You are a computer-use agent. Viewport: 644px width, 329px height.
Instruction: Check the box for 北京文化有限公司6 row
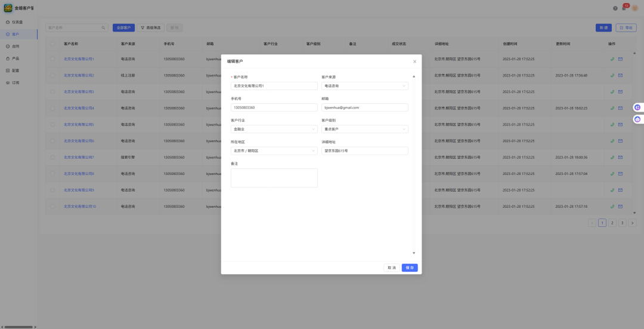coord(52,141)
